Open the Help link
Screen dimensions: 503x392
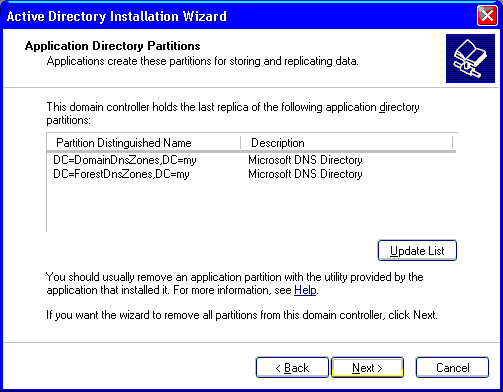pos(305,290)
